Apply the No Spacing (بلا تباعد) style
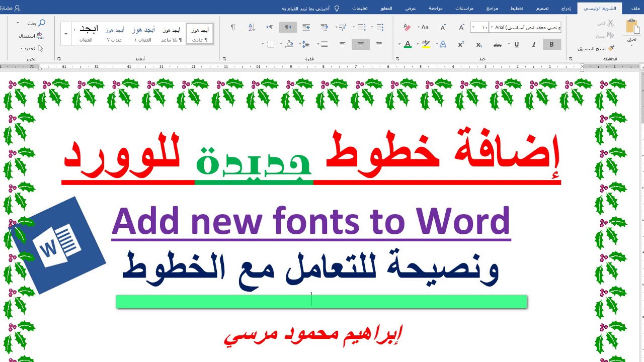Screen dimensions: 644x362 pos(172,34)
